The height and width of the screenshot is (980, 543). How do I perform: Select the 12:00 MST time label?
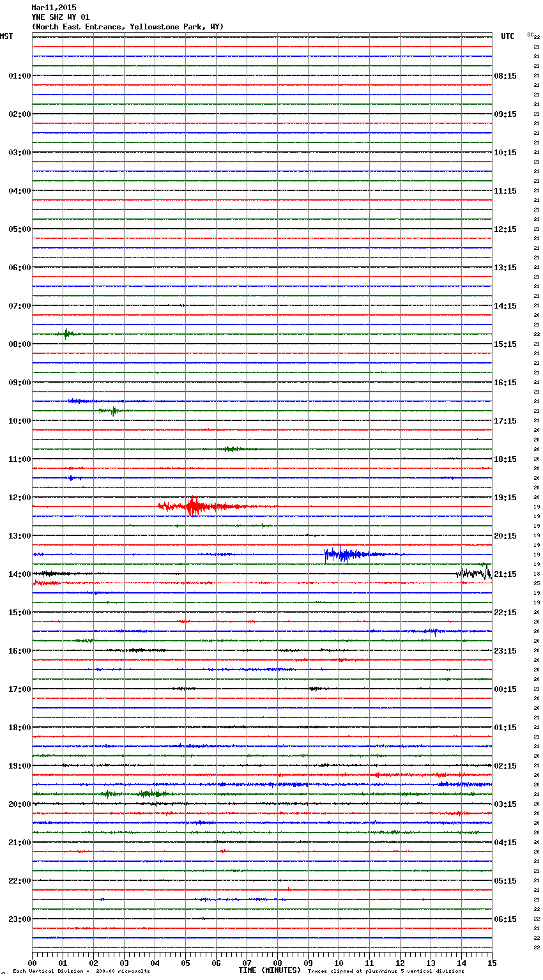click(x=19, y=498)
